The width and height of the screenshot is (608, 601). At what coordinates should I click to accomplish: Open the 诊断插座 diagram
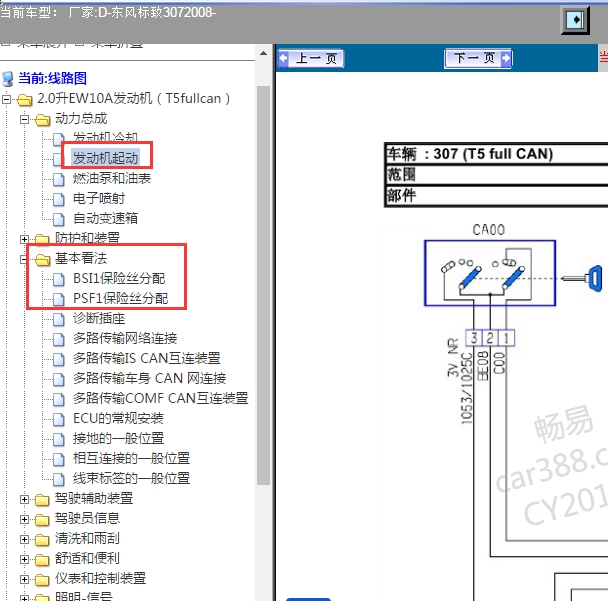(99, 318)
